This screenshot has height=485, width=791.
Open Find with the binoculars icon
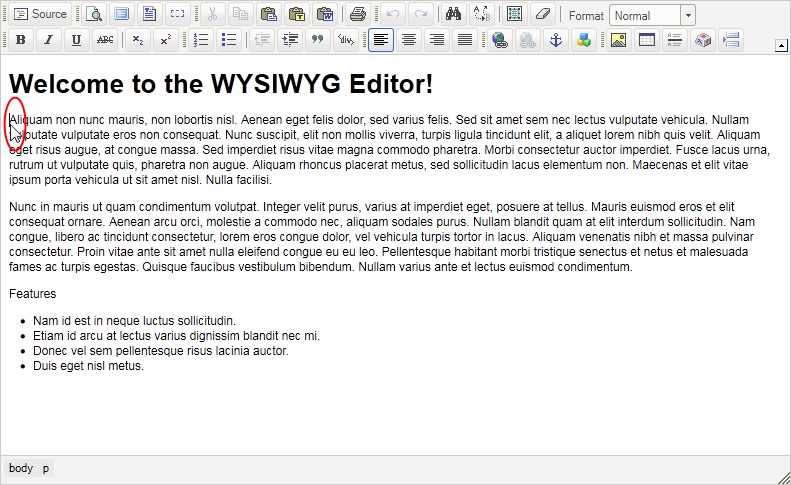point(454,14)
